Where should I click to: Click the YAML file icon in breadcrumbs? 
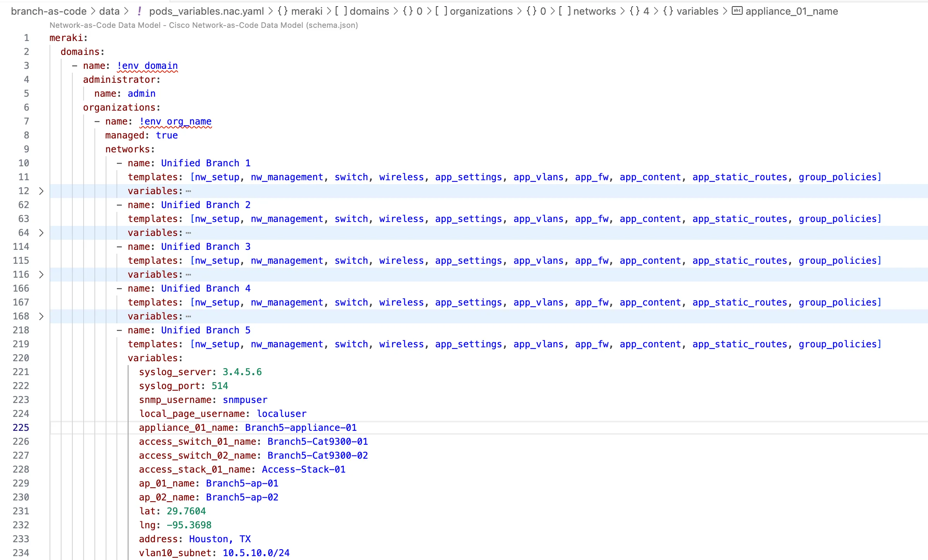[x=139, y=11]
